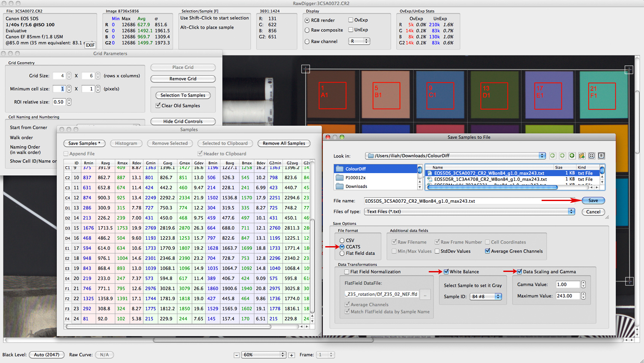Toggle the White Balance checkbox
Screen dimensions: 644x363
pyautogui.click(x=447, y=271)
